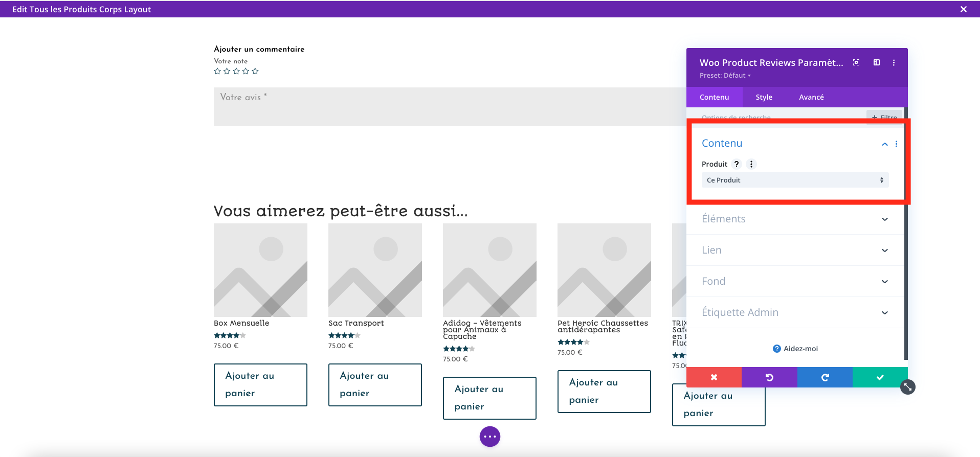Snap settings modal to sidebar icon
The height and width of the screenshot is (457, 980).
point(877,62)
